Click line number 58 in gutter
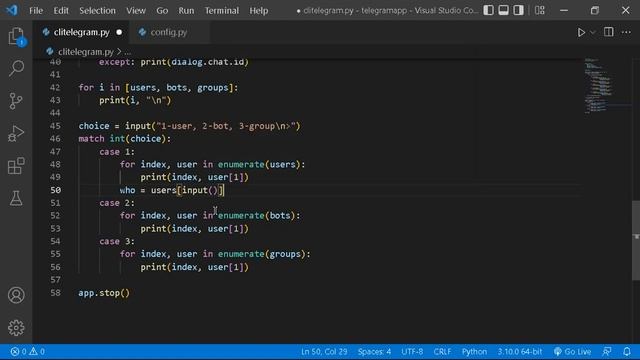 point(55,293)
